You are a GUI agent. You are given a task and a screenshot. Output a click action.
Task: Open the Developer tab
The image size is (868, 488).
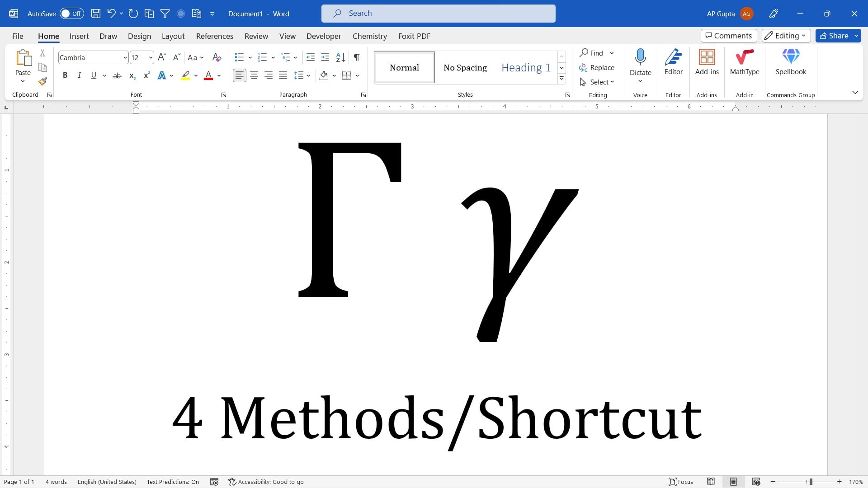point(324,36)
